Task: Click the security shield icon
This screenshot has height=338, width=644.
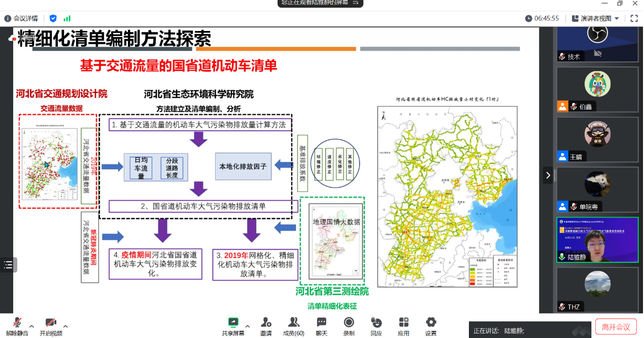Action: 53,18
